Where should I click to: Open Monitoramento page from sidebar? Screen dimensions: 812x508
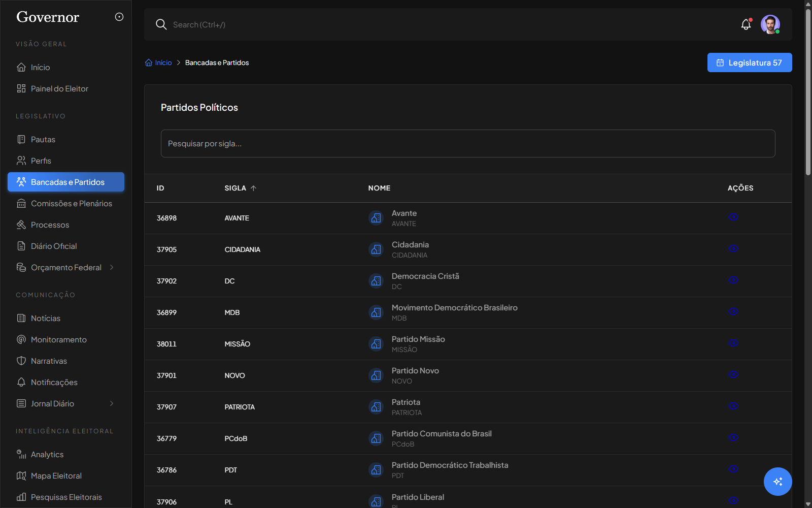coord(66,339)
